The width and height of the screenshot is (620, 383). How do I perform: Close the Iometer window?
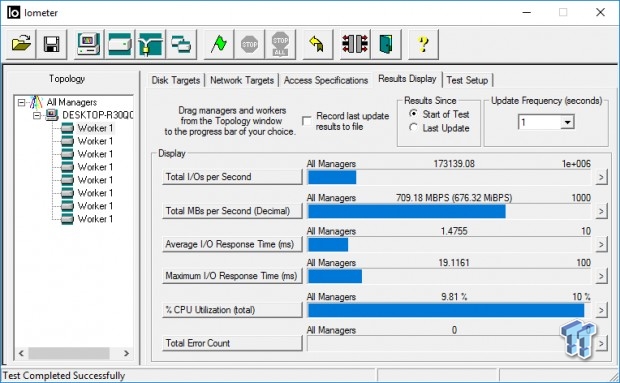[600, 13]
